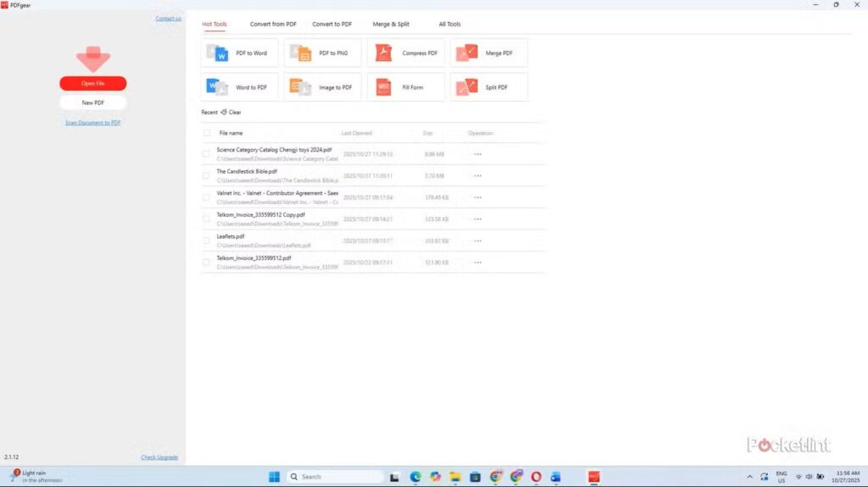The width and height of the screenshot is (868, 487).
Task: Tick the select-all checkbox beside File name
Action: pyautogui.click(x=207, y=133)
